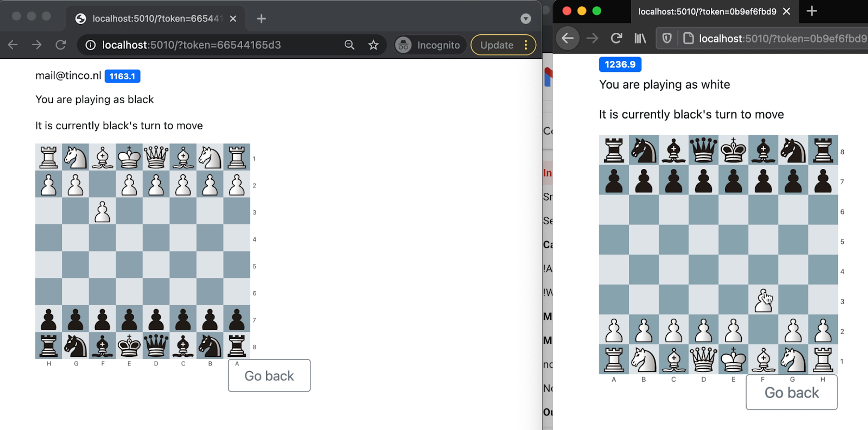Image resolution: width=868 pixels, height=430 pixels.
Task: Open a new tab in Firefox
Action: click(812, 12)
